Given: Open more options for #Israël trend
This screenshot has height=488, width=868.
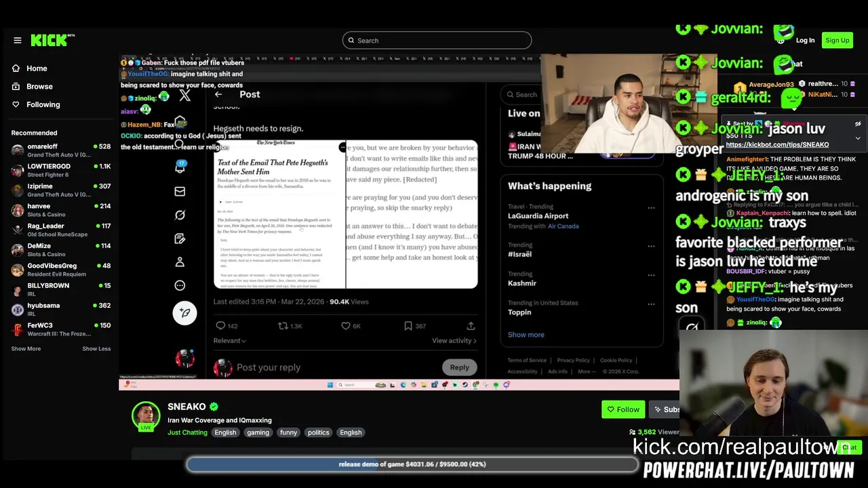Looking at the screenshot, I should [651, 246].
